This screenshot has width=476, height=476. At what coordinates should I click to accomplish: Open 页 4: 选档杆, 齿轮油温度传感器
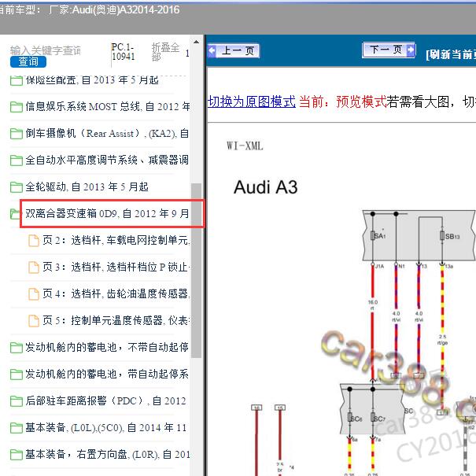pos(116,293)
